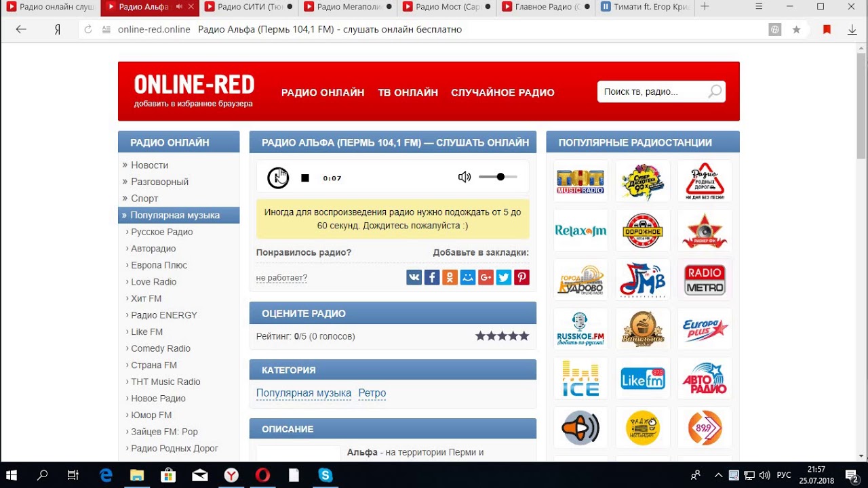Open the Relax FM station logo
This screenshot has height=488, width=868.
tap(580, 230)
